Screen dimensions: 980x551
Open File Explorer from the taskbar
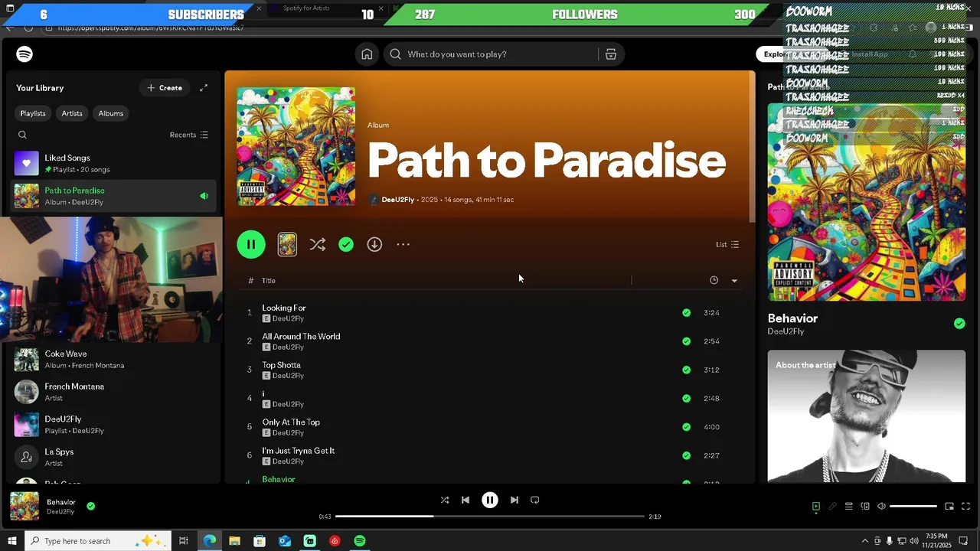coord(234,541)
